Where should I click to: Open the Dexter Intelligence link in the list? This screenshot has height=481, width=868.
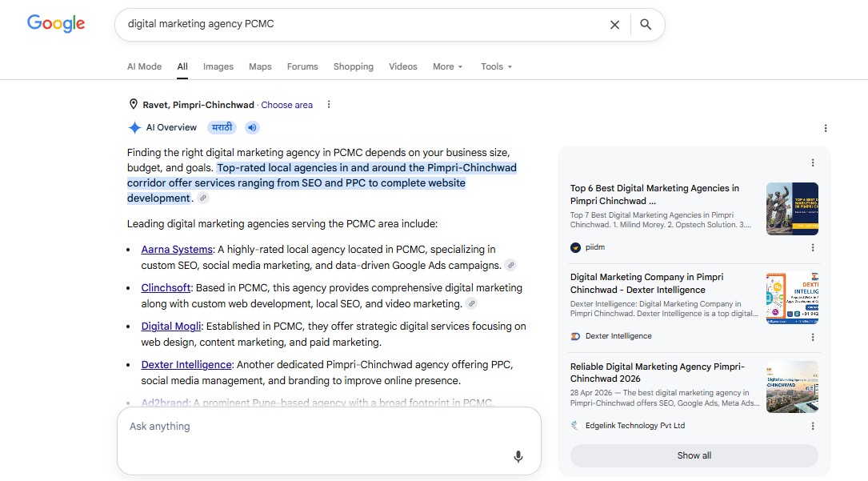pos(186,365)
